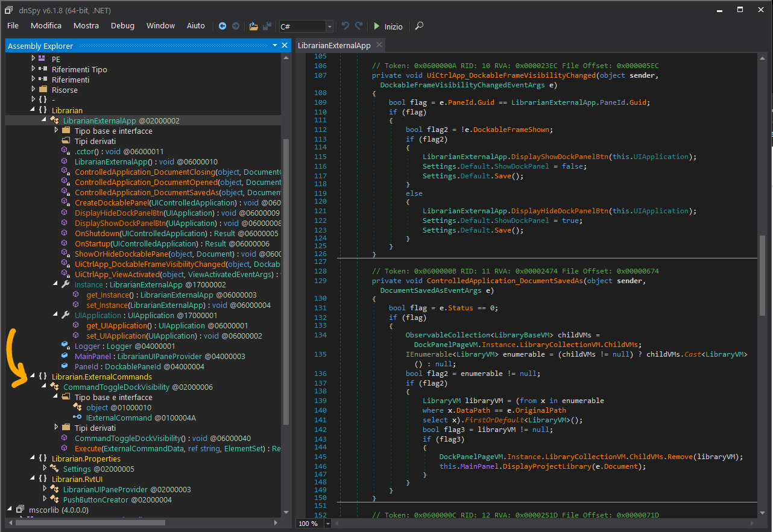Select the LibrarianExternalApp document tab
This screenshot has height=532, width=773.
(334, 46)
